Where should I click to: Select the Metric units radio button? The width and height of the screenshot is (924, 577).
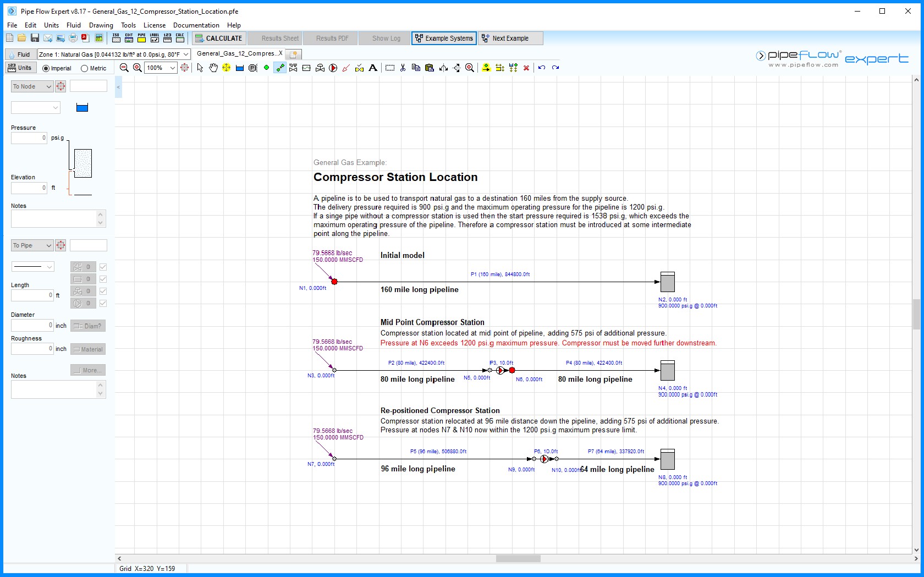84,69
